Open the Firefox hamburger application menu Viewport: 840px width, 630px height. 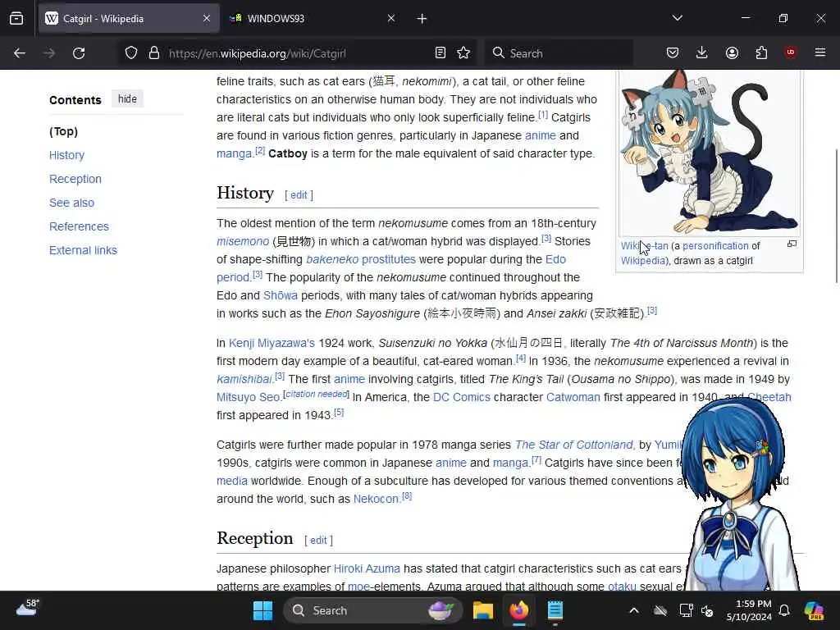click(820, 52)
